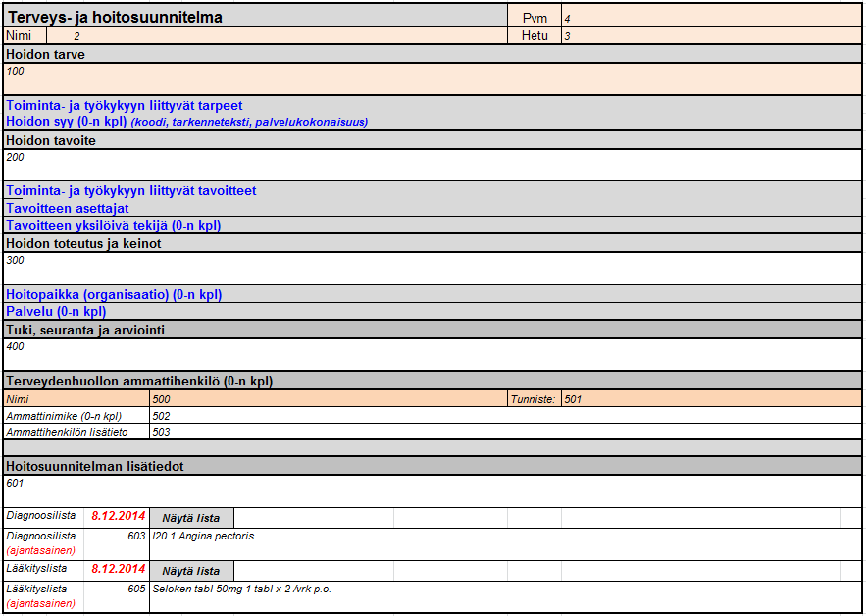Click the 'Terveys- ja hoitosuunnitelma' title
The width and height of the screenshot is (866, 616).
click(x=116, y=17)
